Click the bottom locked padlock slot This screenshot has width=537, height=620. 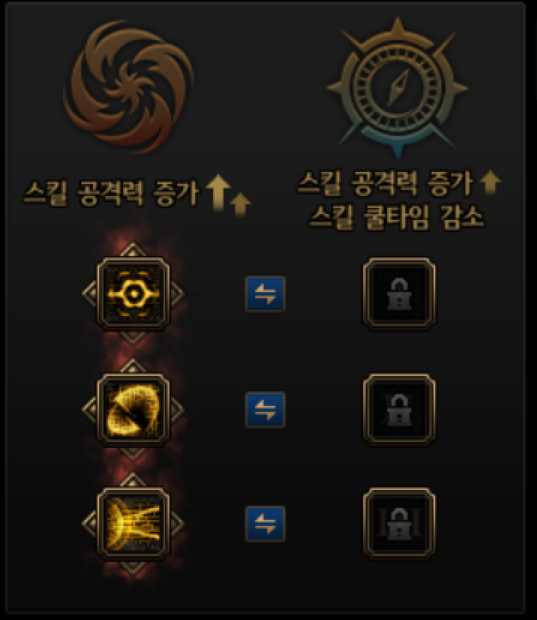pyautogui.click(x=399, y=524)
